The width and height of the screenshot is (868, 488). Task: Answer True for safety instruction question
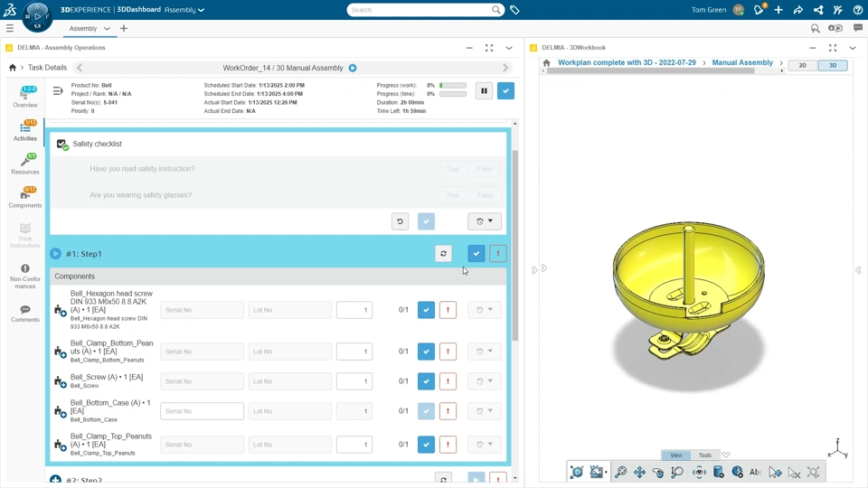tap(453, 169)
